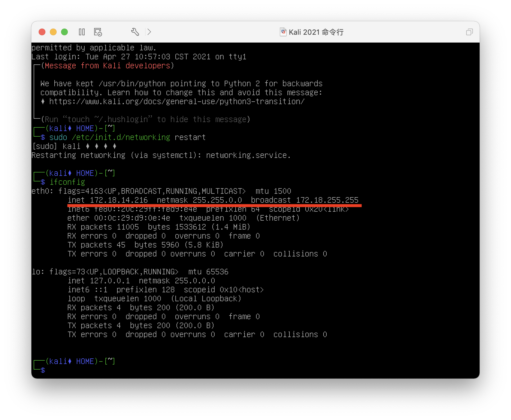Screen dimensions: 511x420
Task: Pause the virtual machine
Action: coord(82,32)
